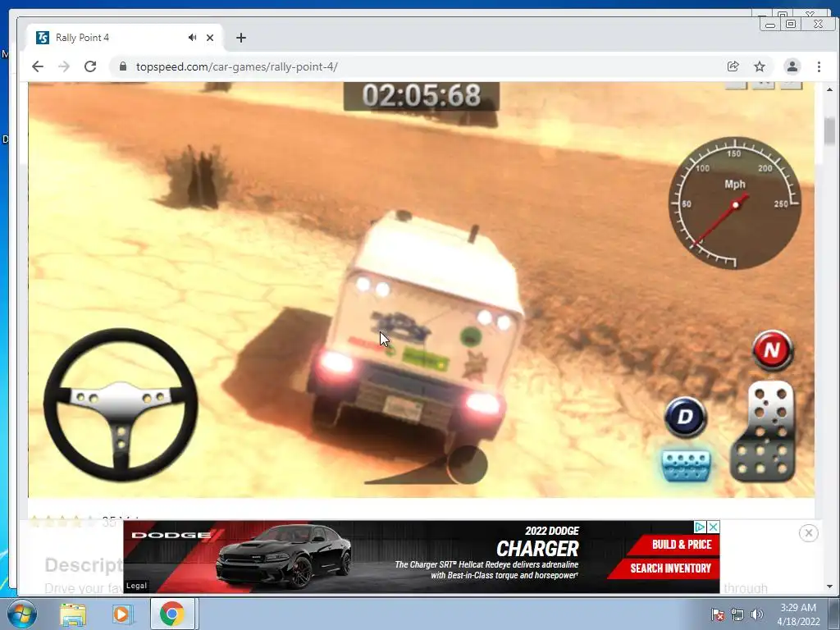Viewport: 840px width, 630px height.
Task: Step on the silver gas pedal
Action: (x=763, y=431)
